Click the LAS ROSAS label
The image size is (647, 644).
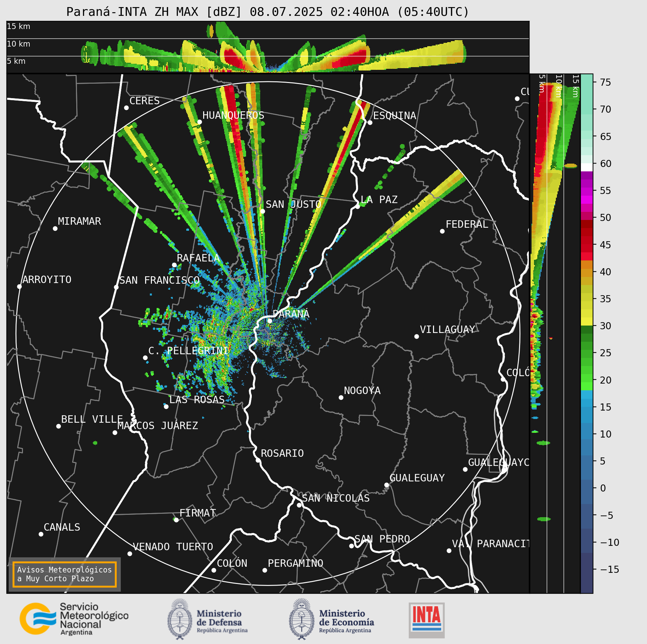pyautogui.click(x=197, y=400)
